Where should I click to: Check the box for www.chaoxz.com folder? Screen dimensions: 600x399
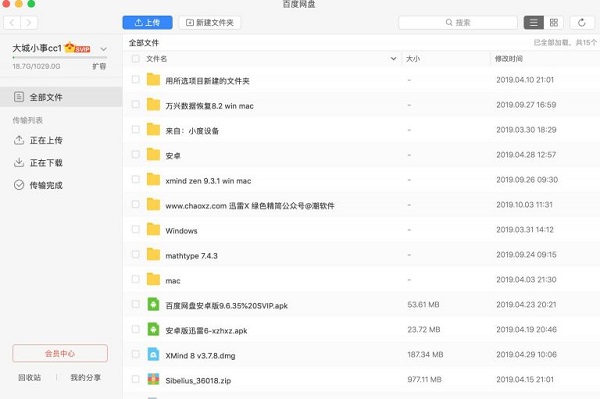point(135,204)
